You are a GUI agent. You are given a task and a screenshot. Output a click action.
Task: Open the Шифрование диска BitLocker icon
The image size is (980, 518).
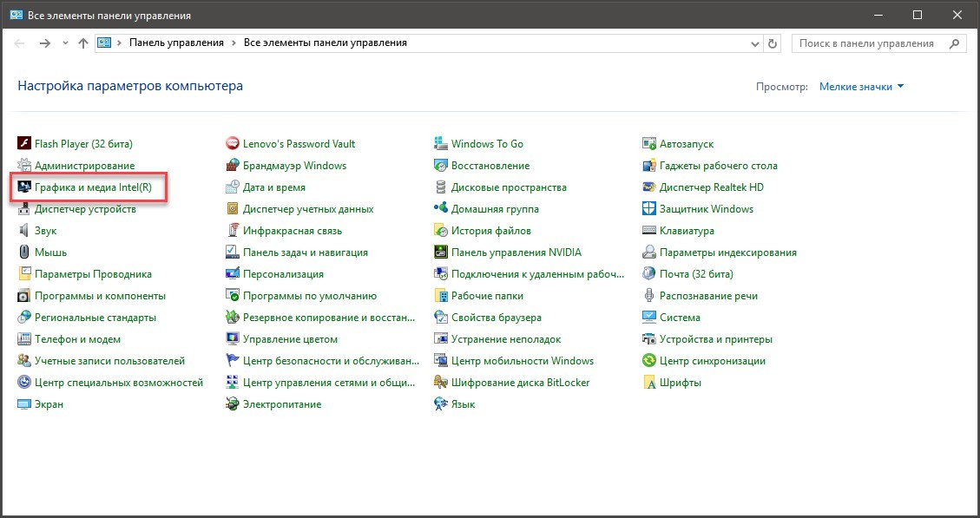point(441,383)
